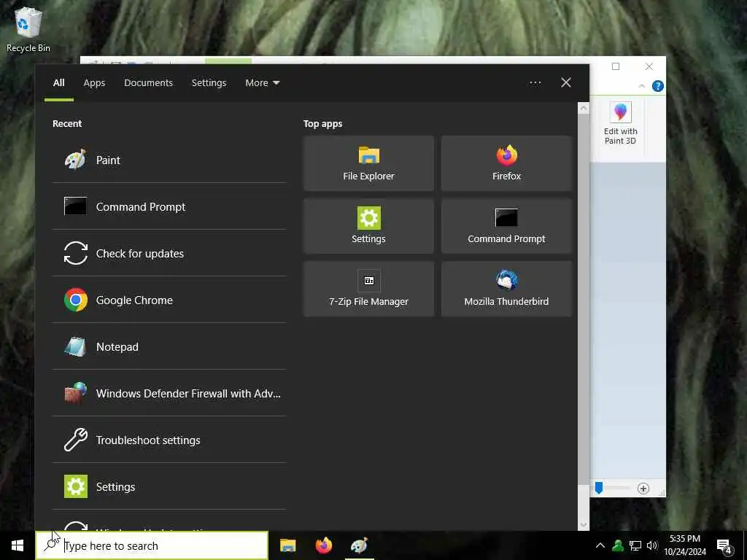The width and height of the screenshot is (747, 560).
Task: Click the Paint zoom-in plus button
Action: click(643, 489)
